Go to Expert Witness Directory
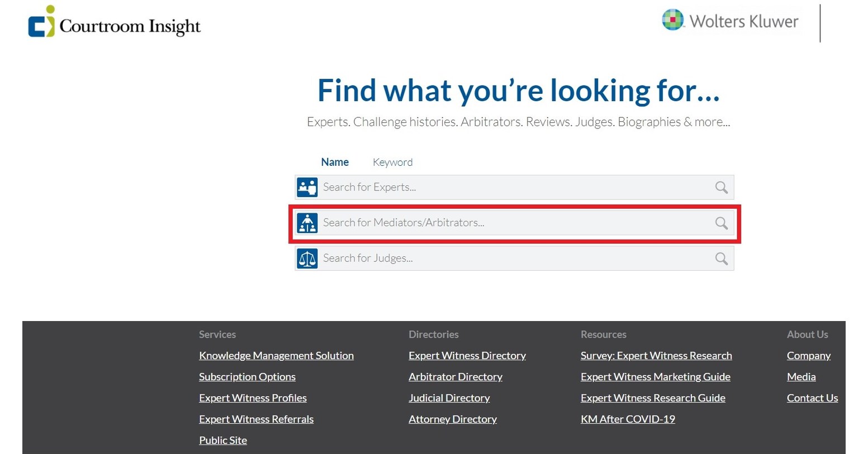 click(x=467, y=356)
